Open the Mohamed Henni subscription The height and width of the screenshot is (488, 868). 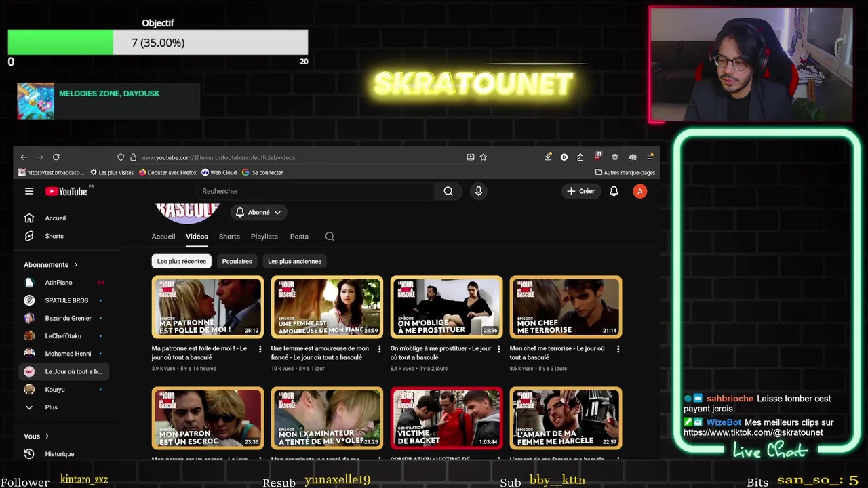pos(64,354)
